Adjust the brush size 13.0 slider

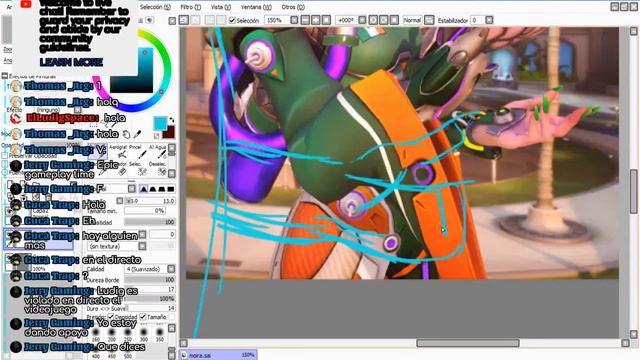pyautogui.click(x=150, y=201)
